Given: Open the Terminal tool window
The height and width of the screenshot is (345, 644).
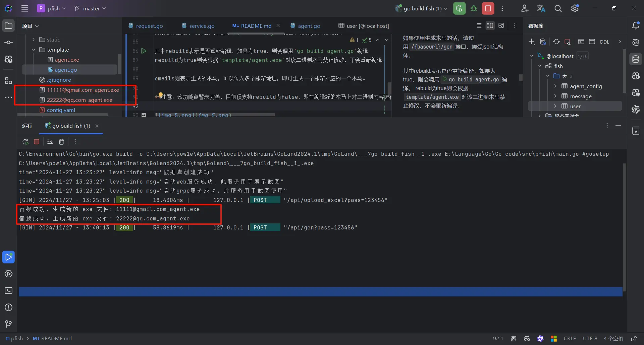Looking at the screenshot, I should [8, 291].
